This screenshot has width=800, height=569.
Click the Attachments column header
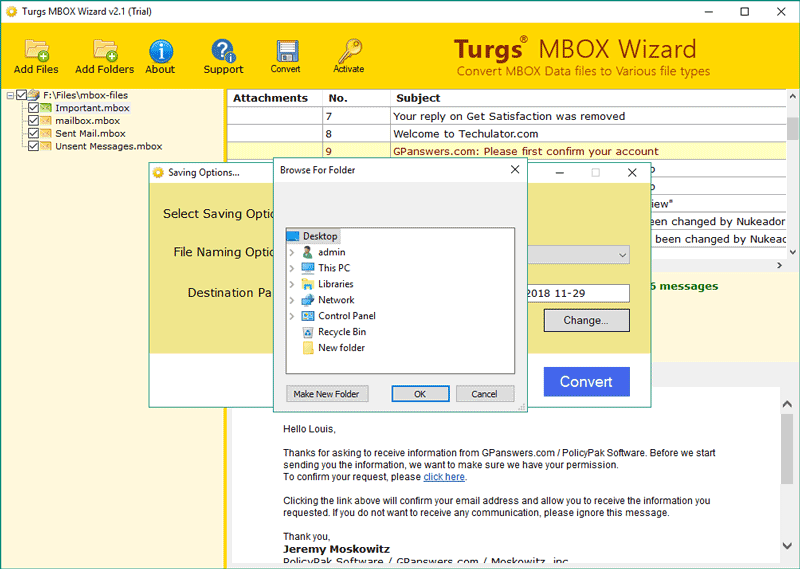click(274, 98)
